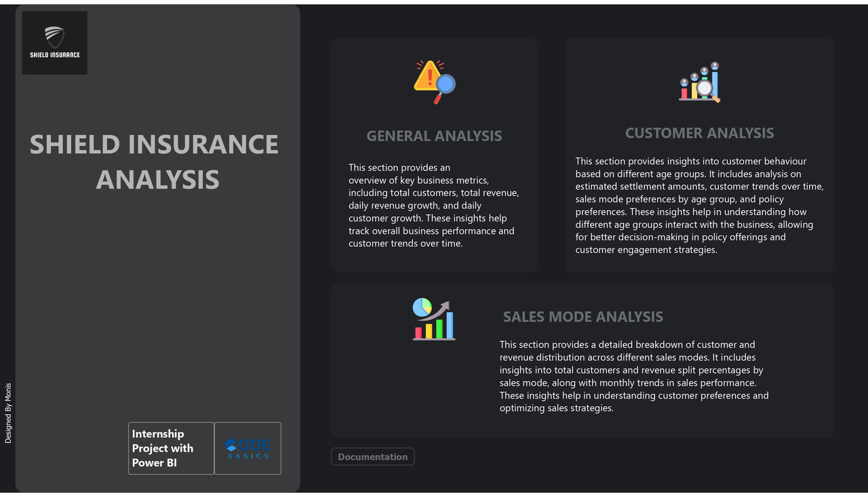Click the Customer Analysis bar chart icon
This screenshot has width=868, height=497.
(x=699, y=81)
